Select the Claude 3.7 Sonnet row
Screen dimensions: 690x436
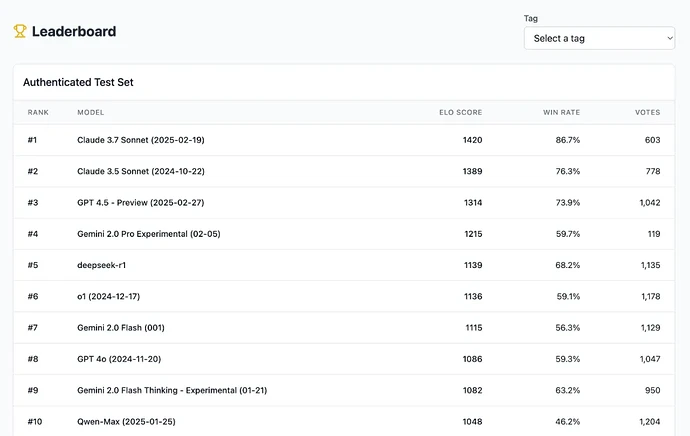141,140
